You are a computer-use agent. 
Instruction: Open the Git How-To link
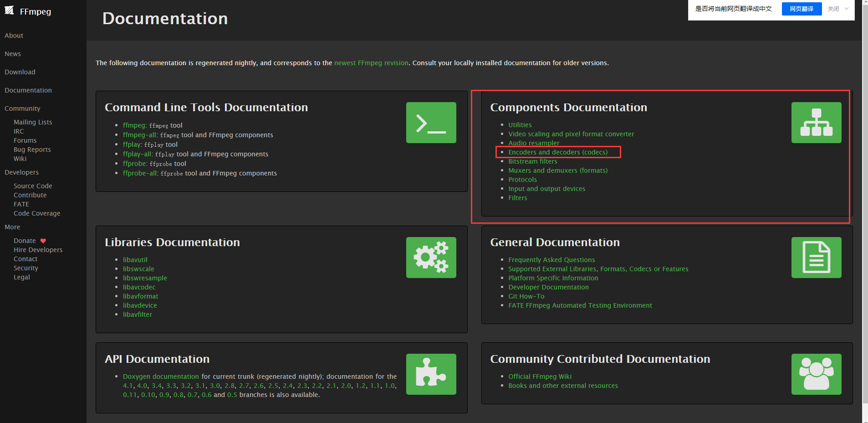(x=526, y=296)
